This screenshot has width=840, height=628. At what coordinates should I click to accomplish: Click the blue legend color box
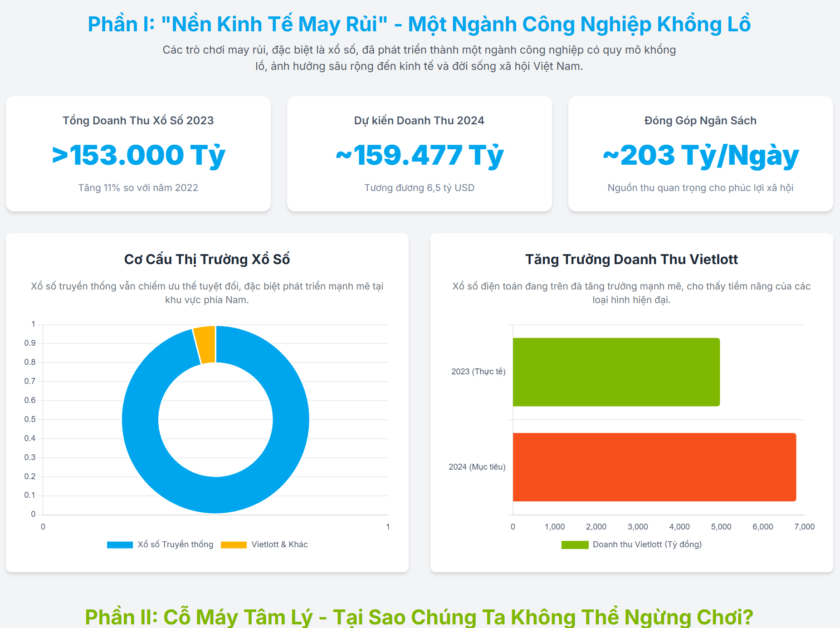tap(120, 545)
